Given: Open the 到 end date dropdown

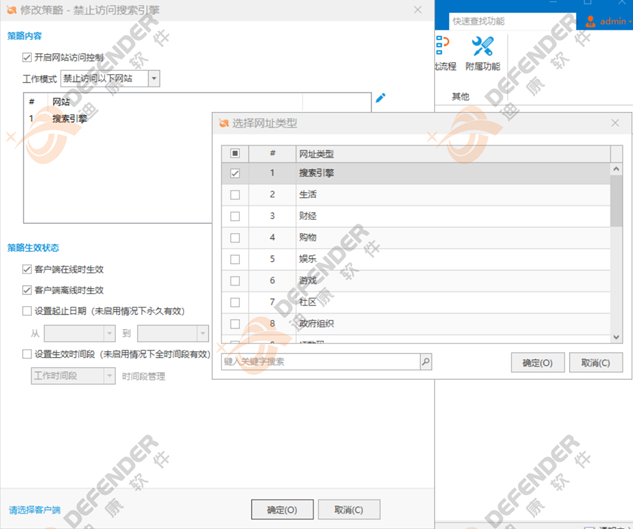Looking at the screenshot, I should point(203,334).
